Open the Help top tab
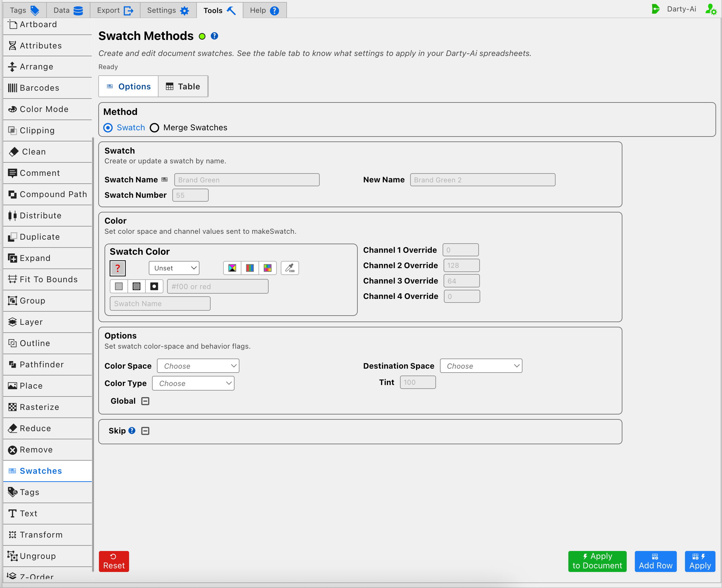Screen dimensions: 722x588 pyautogui.click(x=265, y=10)
